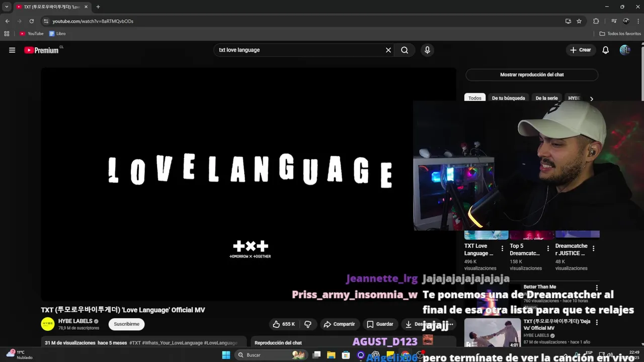Focus the browser address bar URL

click(x=93, y=21)
